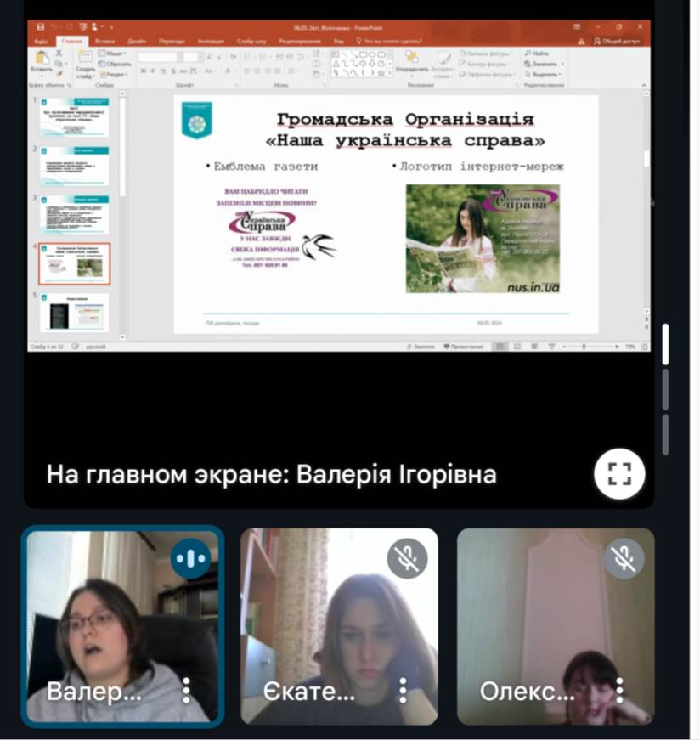Click Undo arrow in PowerPoint quick access bar

[x=54, y=27]
